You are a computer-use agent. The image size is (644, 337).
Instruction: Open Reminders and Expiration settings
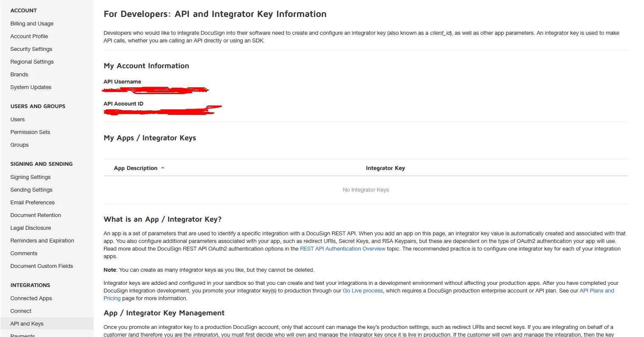[x=42, y=241]
